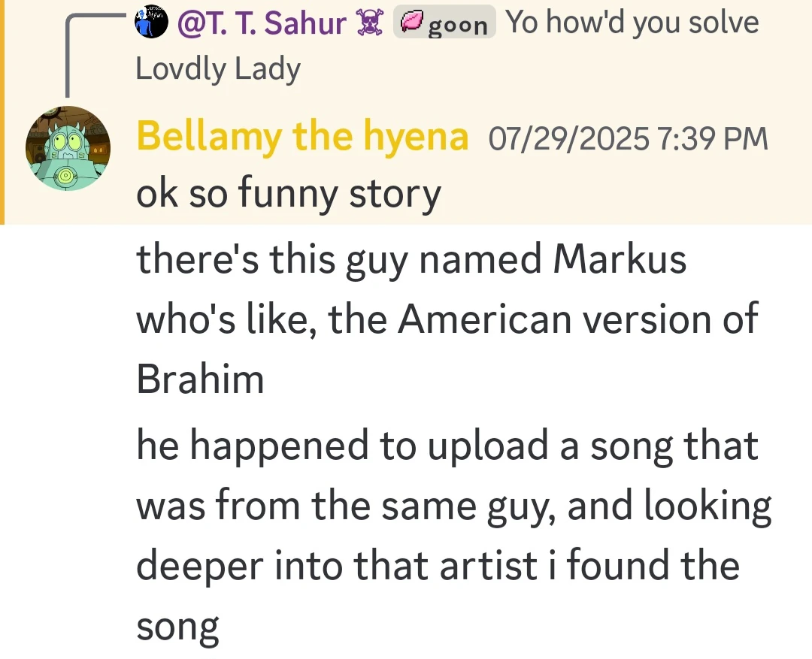Click the "who's like, the American version of" line
Screen dimensions: 812x659
tap(447, 320)
